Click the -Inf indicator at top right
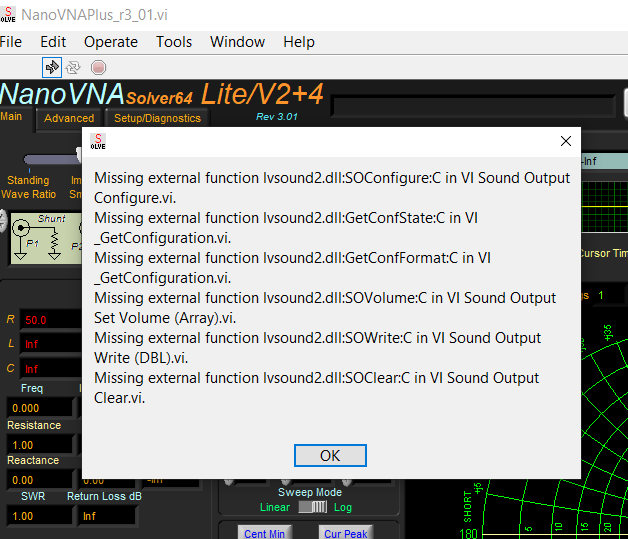 click(604, 161)
